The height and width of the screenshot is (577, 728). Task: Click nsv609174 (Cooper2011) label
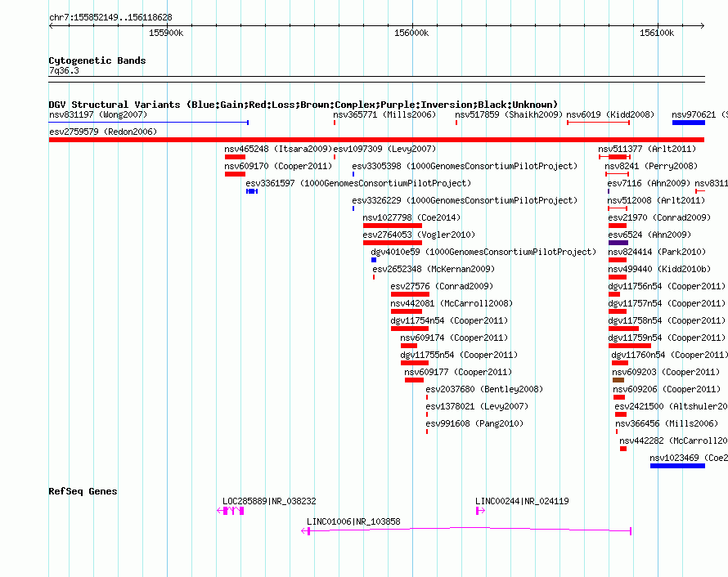pyautogui.click(x=454, y=338)
